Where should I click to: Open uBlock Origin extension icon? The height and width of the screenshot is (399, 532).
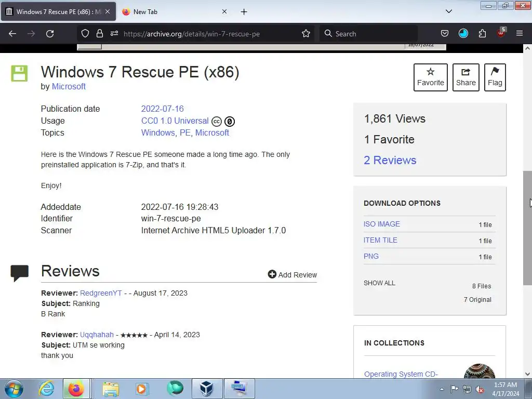(x=501, y=33)
